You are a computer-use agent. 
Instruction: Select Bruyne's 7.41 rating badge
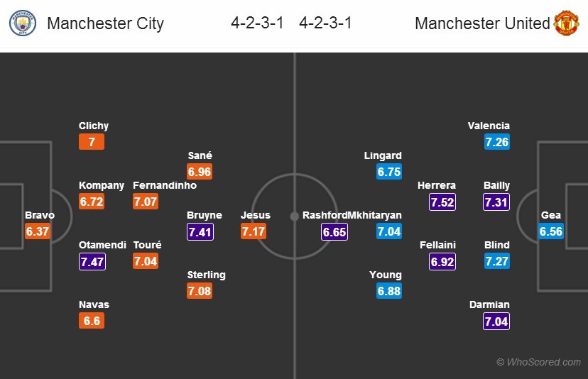click(200, 231)
